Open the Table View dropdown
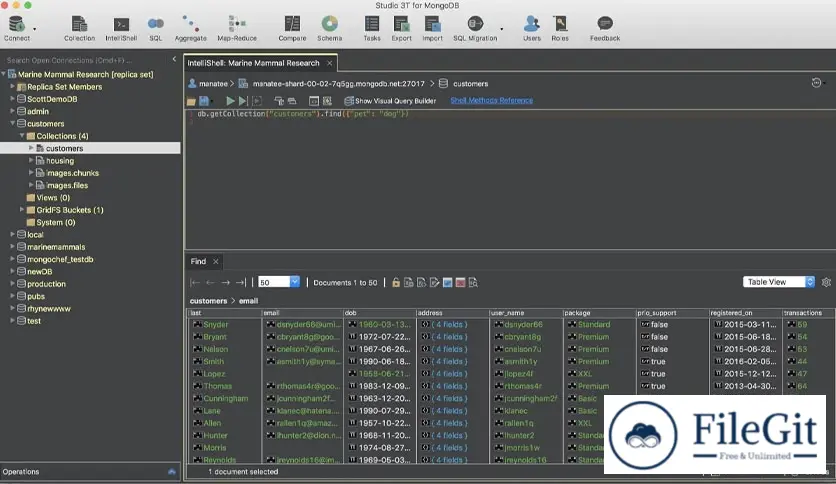This screenshot has height=484, width=836. pyautogui.click(x=779, y=282)
